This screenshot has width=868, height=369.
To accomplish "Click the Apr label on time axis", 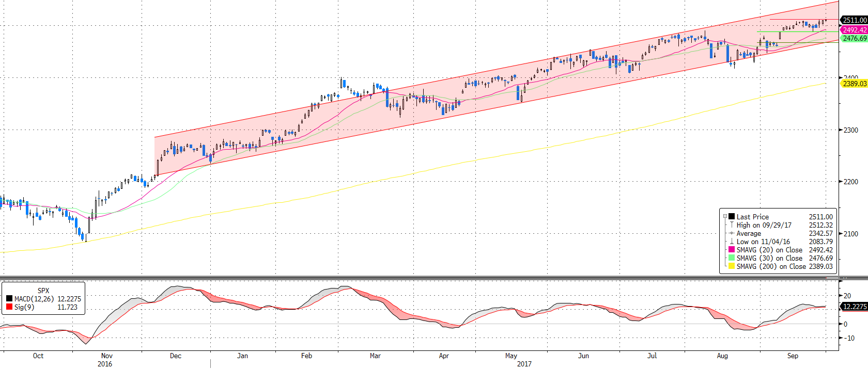I will [444, 356].
